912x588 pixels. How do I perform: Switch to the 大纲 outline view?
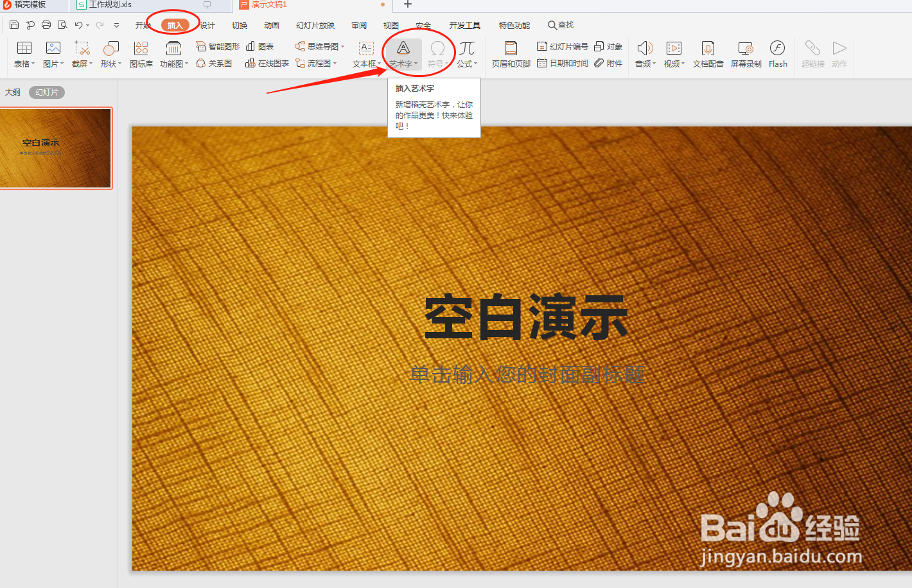[x=13, y=92]
